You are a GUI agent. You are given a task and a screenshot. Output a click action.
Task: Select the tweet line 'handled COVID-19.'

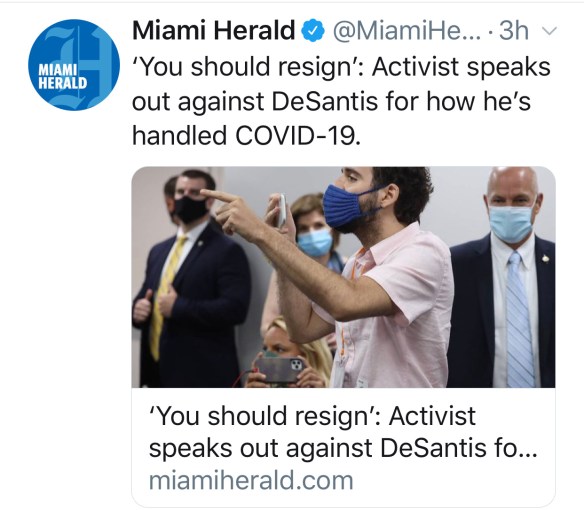247,135
